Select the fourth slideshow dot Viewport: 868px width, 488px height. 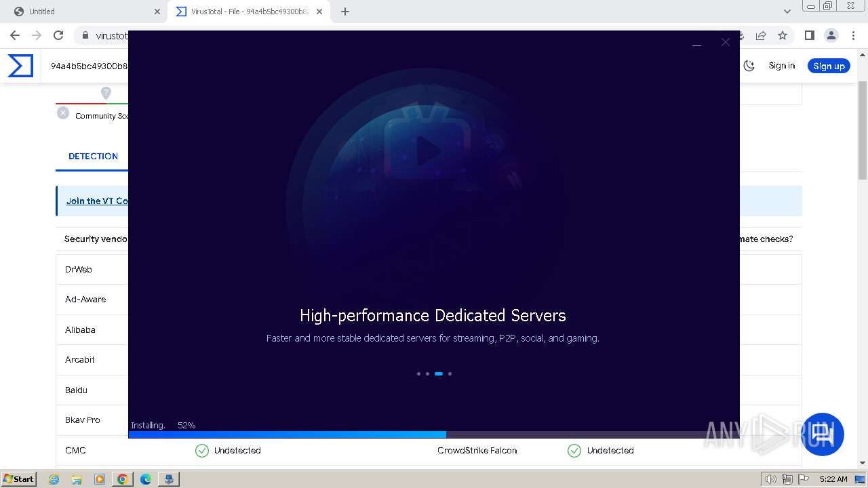pos(450,373)
